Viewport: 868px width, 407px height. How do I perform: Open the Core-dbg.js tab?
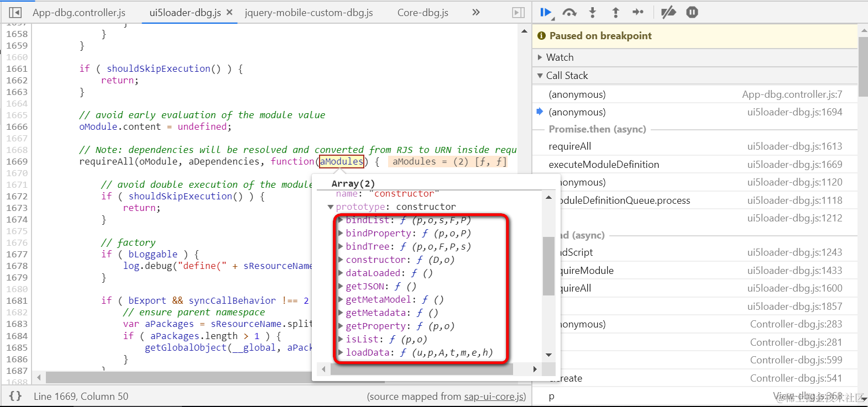(x=423, y=12)
